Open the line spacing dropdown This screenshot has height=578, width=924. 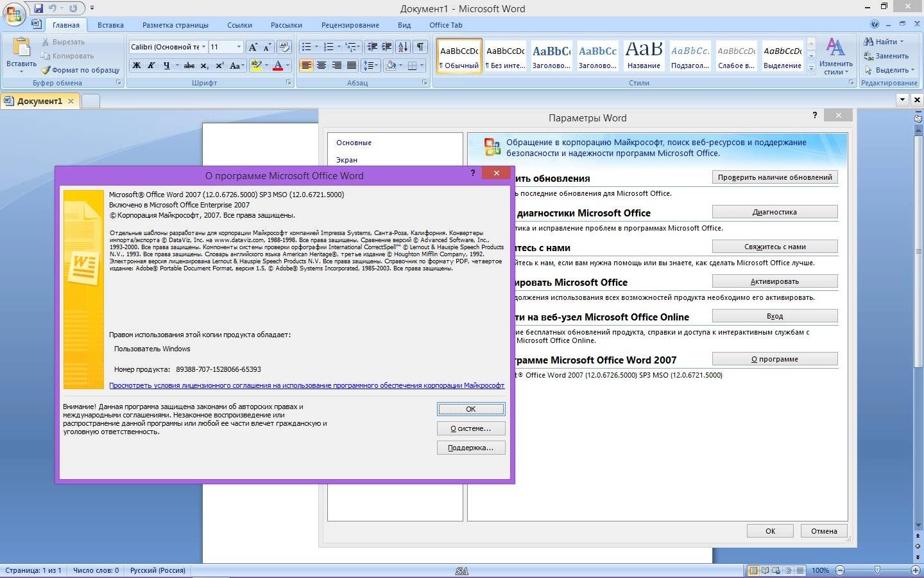click(372, 66)
